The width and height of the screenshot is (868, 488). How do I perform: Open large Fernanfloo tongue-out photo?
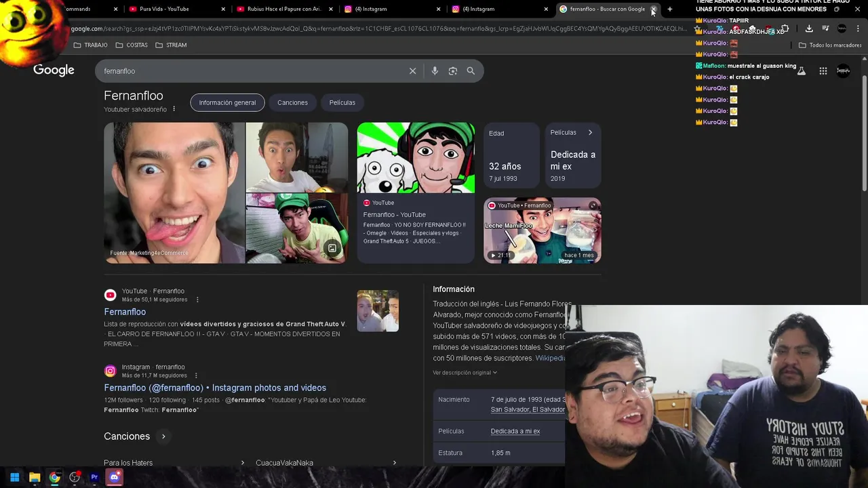pos(174,192)
